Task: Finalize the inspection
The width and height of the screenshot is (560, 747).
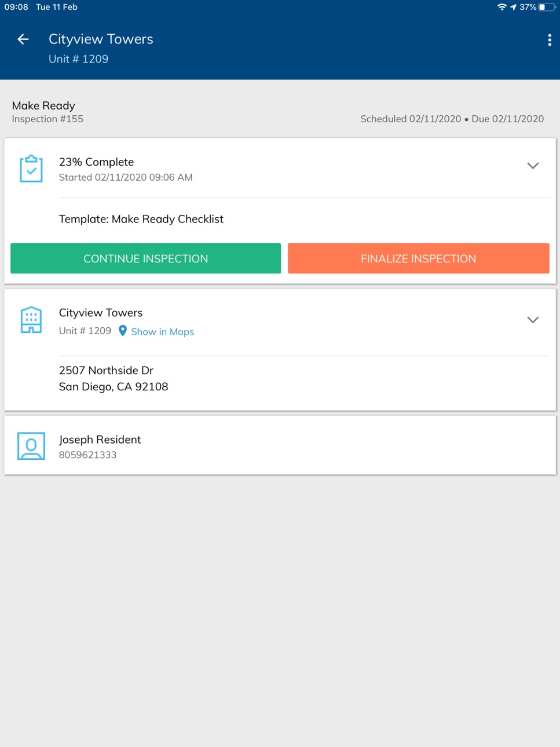Action: pos(418,258)
